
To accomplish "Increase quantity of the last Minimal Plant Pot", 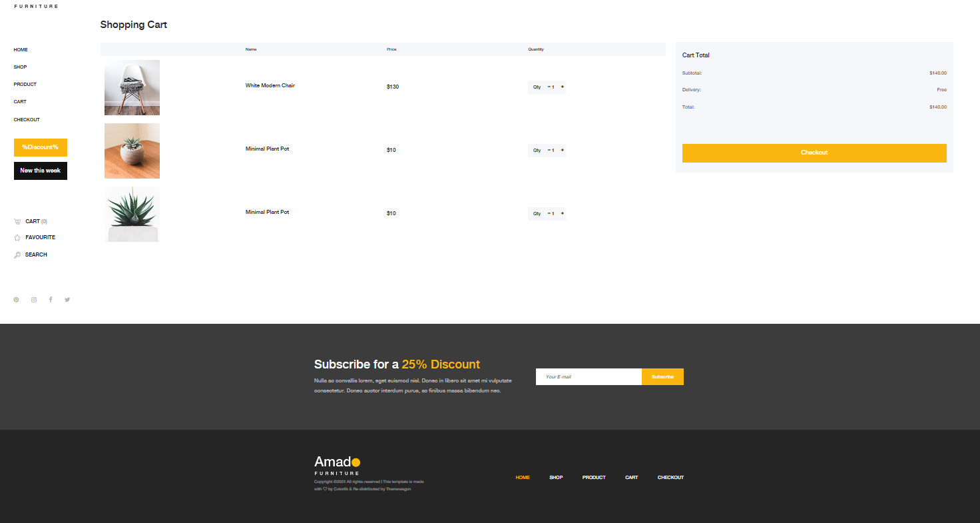I will tap(563, 214).
